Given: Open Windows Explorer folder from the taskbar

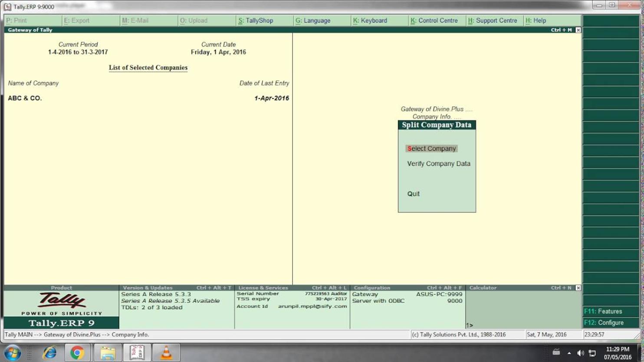Looking at the screenshot, I should [108, 352].
